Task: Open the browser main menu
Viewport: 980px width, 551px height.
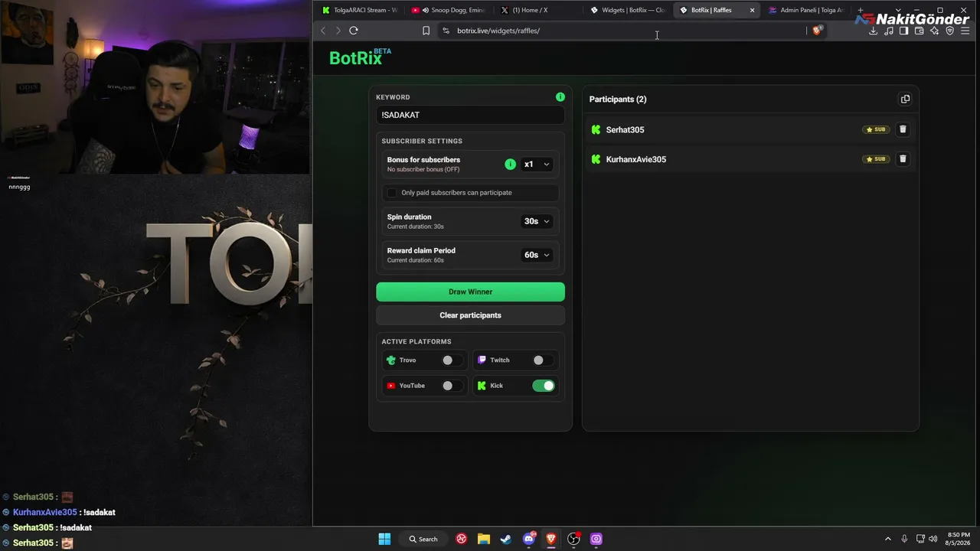Action: [x=965, y=31]
